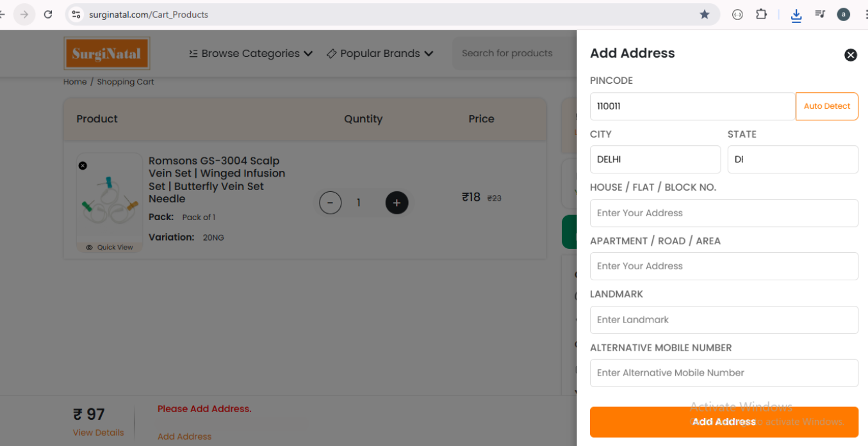This screenshot has width=868, height=446.
Task: Click the House / Flat / Block No. field
Action: coord(723,213)
